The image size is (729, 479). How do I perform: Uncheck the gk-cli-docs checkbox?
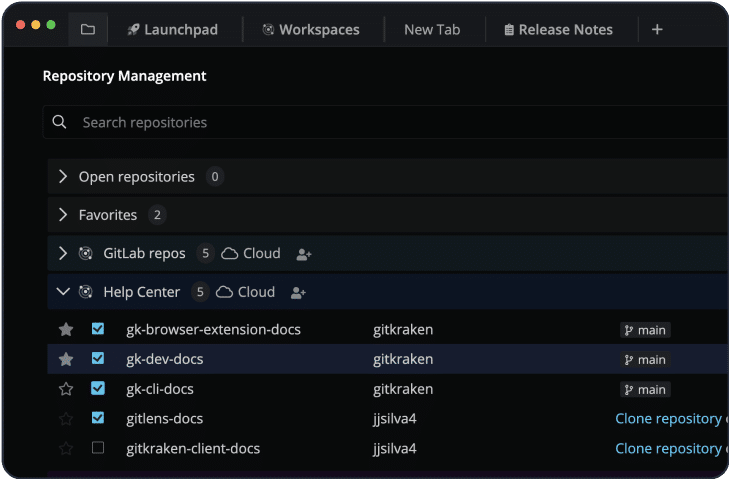pos(98,388)
